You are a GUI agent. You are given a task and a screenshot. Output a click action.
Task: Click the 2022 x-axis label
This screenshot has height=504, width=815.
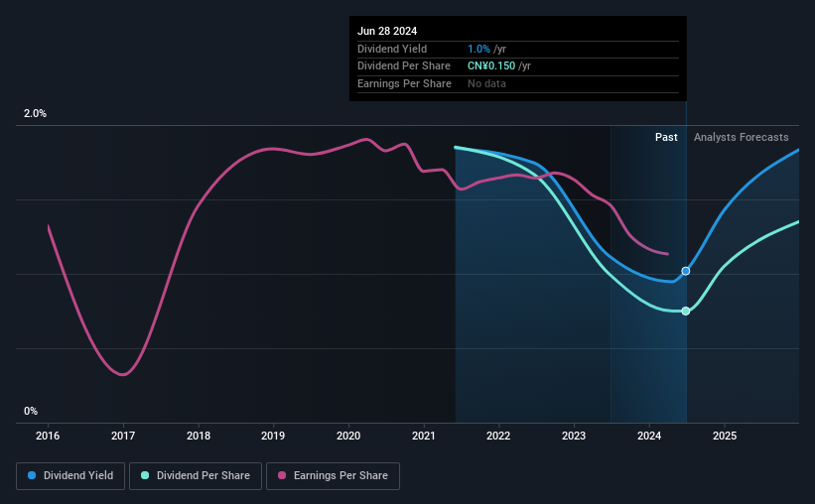[x=498, y=436]
